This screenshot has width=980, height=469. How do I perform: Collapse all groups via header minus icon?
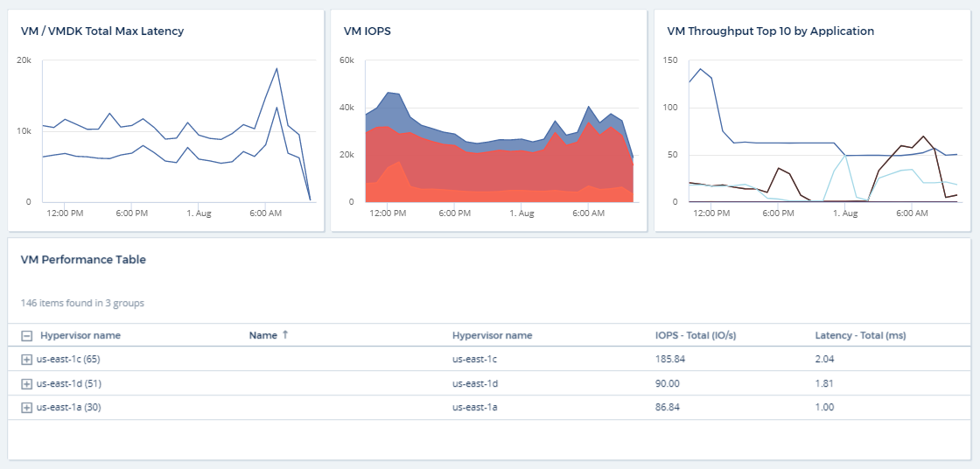[x=26, y=336]
